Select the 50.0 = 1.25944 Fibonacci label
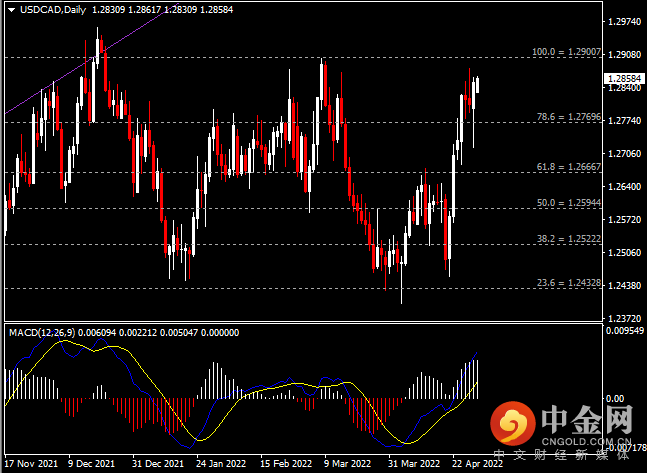 coord(569,203)
